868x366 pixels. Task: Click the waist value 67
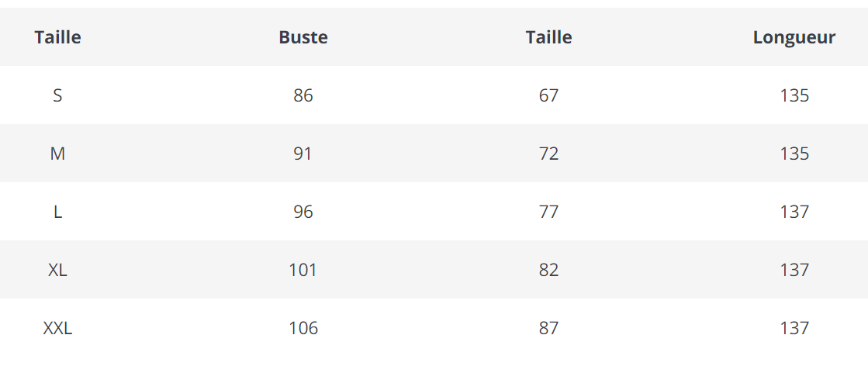(x=548, y=95)
